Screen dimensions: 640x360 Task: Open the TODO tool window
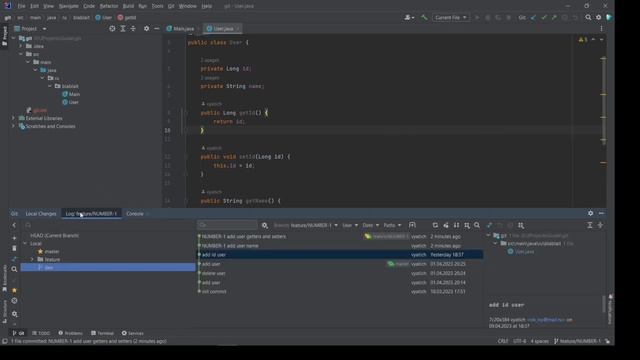[41, 333]
